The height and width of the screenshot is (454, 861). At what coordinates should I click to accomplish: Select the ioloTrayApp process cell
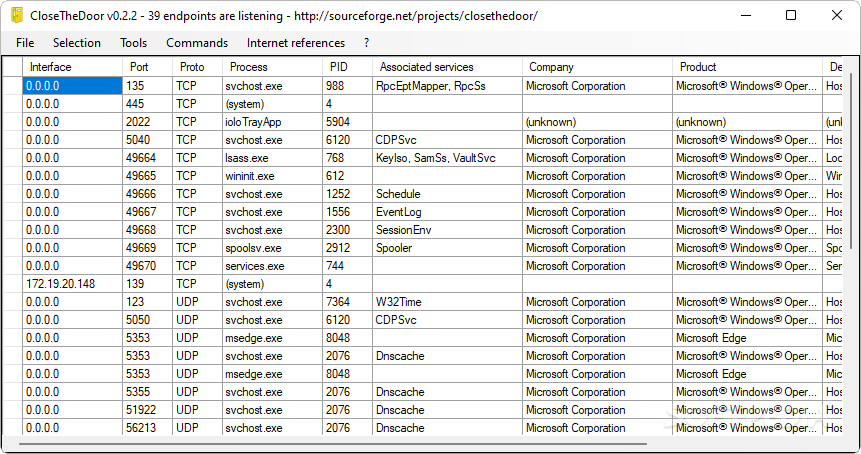272,122
